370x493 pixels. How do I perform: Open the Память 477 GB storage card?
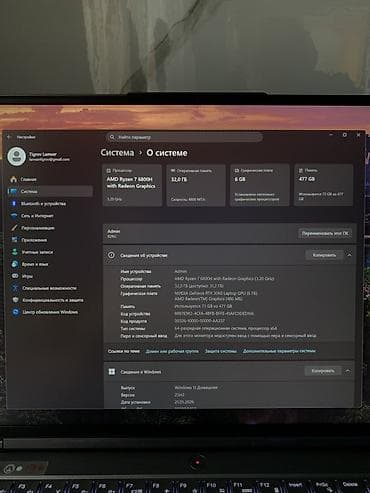(323, 185)
